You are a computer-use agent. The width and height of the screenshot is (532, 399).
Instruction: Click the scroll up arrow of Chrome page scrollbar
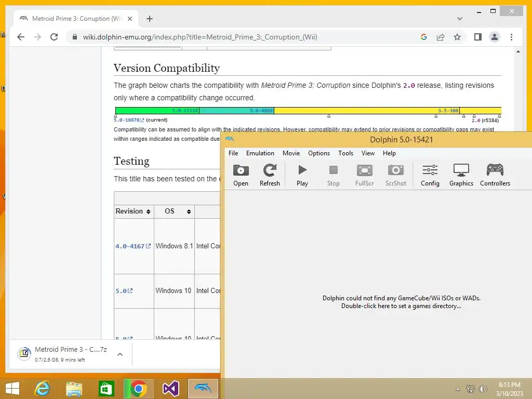518,51
